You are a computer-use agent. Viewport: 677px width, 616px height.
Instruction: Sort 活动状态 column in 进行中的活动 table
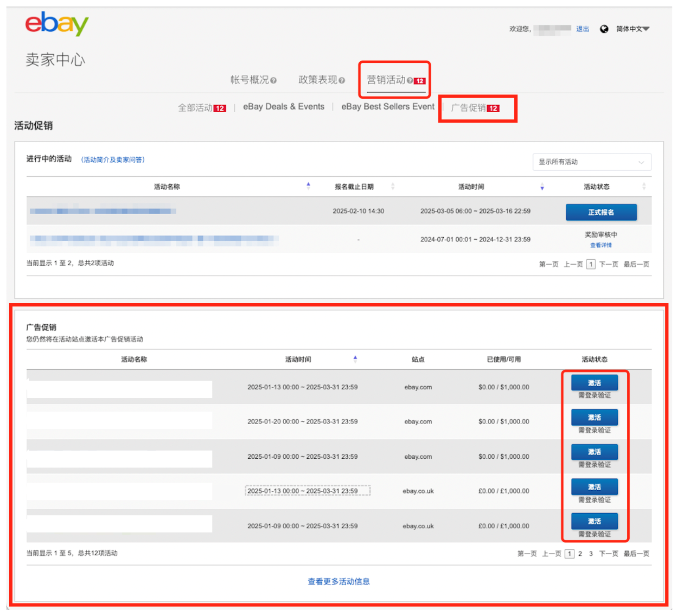(x=644, y=187)
